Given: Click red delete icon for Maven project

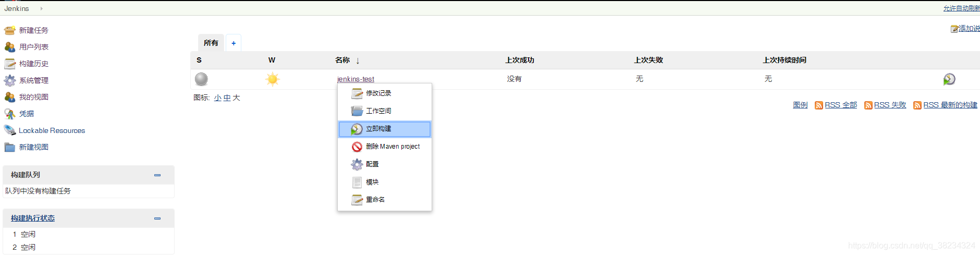Looking at the screenshot, I should 357,147.
